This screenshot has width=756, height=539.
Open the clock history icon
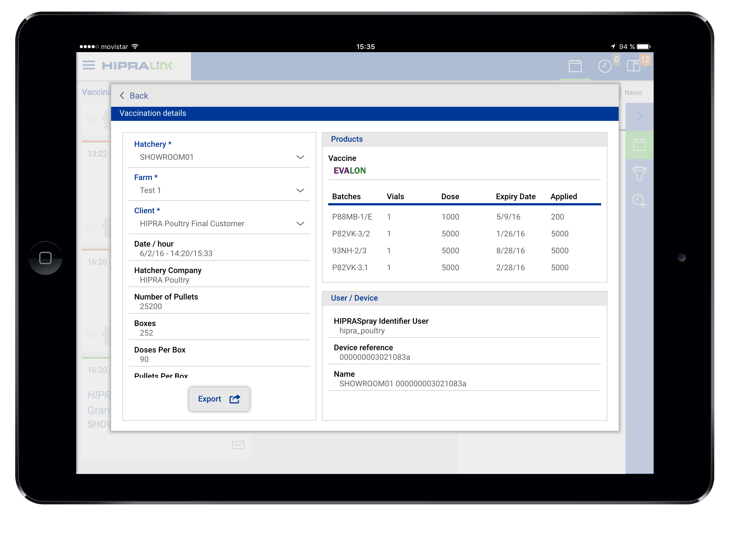pyautogui.click(x=605, y=66)
